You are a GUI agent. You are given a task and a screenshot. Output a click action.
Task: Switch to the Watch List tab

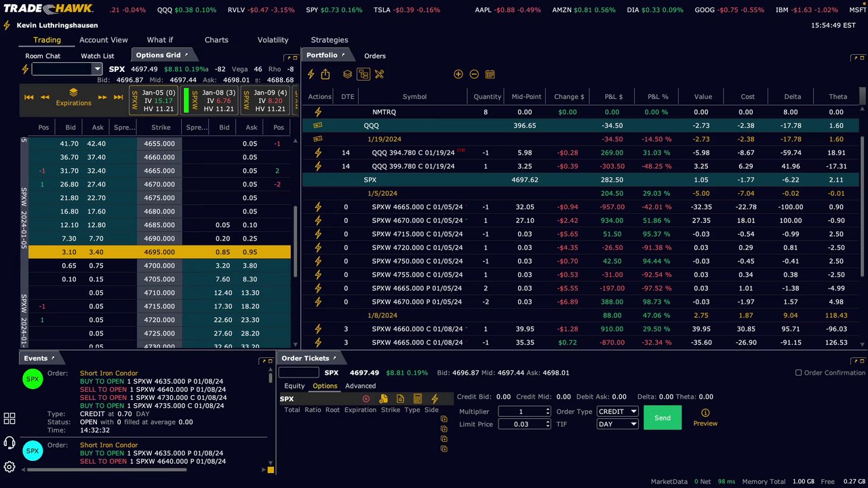click(x=98, y=56)
